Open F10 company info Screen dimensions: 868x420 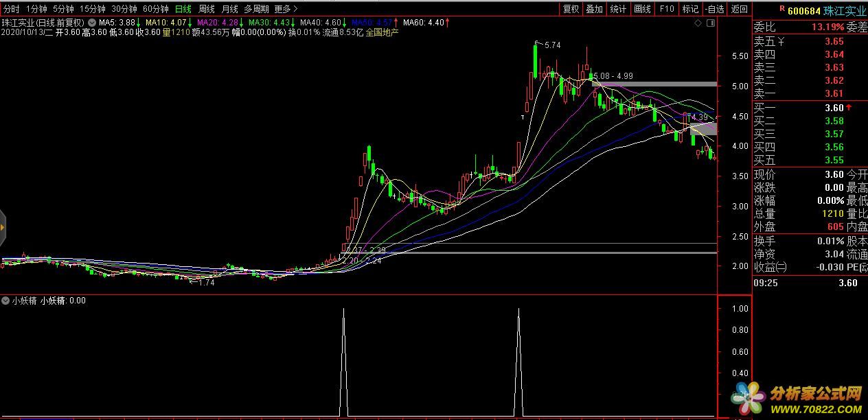point(667,9)
